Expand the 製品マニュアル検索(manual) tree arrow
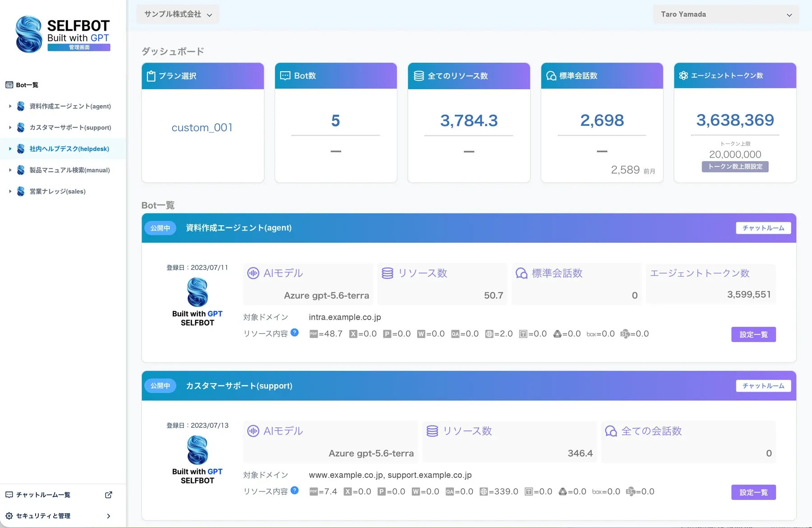The width and height of the screenshot is (812, 528). (10, 170)
